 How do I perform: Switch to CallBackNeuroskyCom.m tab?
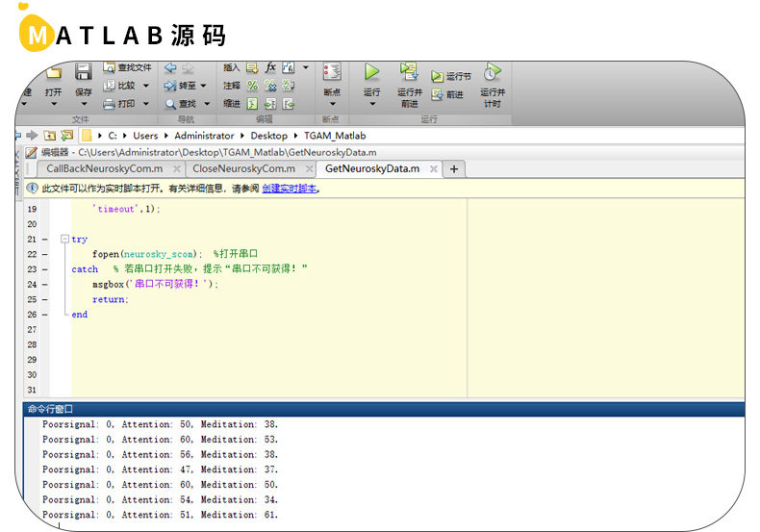pyautogui.click(x=105, y=168)
